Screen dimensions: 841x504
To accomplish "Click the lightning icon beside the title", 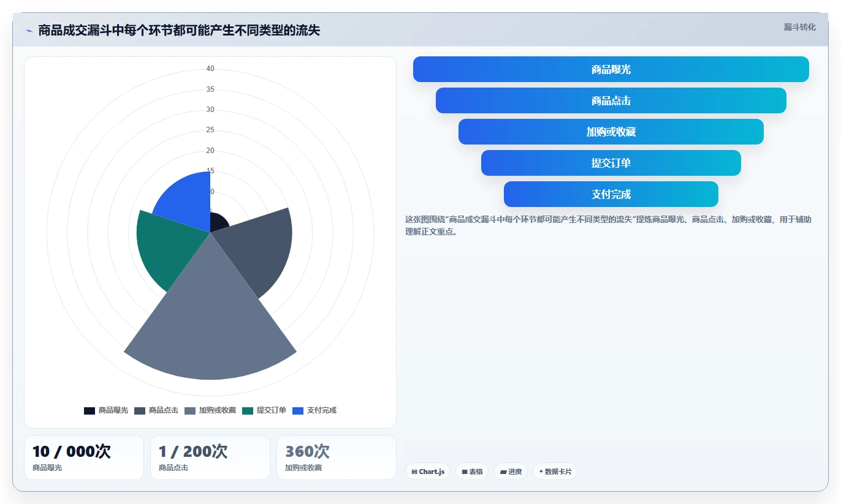I will [29, 31].
